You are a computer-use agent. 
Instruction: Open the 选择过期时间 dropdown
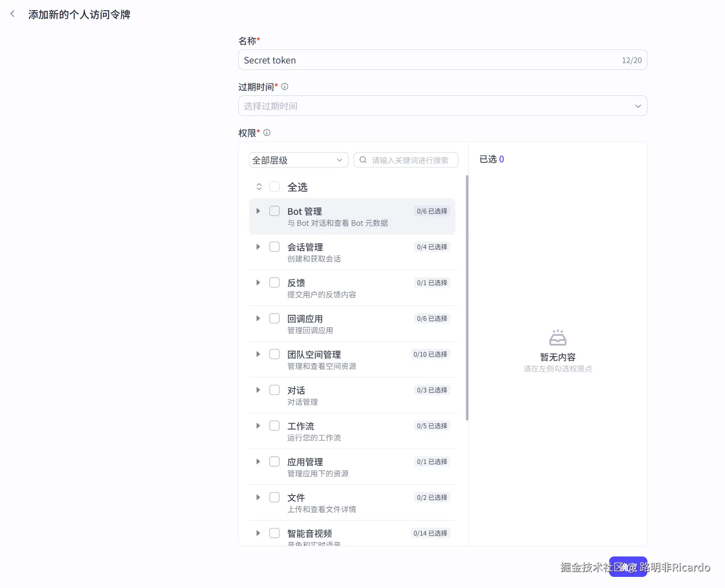tap(442, 106)
